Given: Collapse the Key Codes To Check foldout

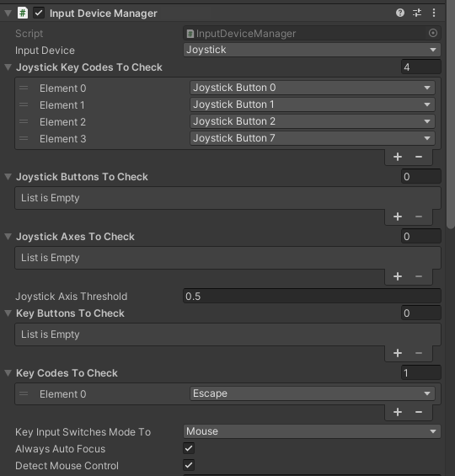Looking at the screenshot, I should click(x=8, y=372).
